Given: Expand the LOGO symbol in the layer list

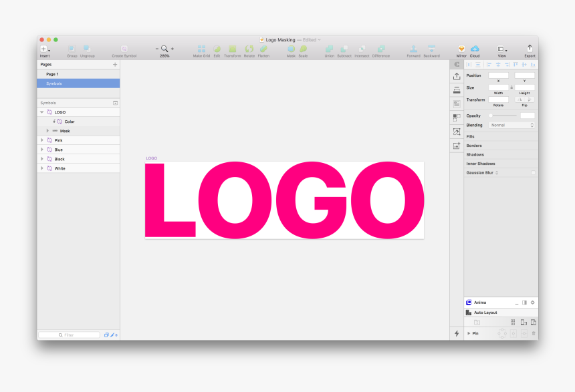Looking at the screenshot, I should point(43,112).
